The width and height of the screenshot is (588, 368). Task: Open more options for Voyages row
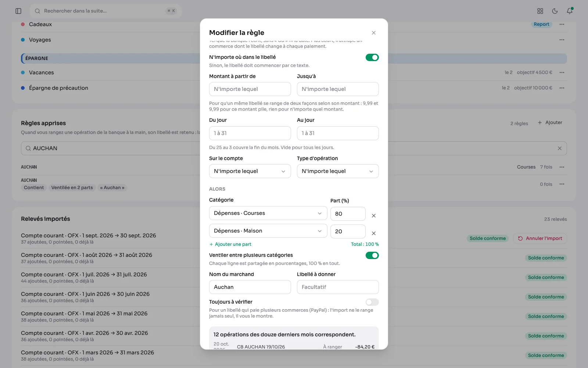point(562,40)
